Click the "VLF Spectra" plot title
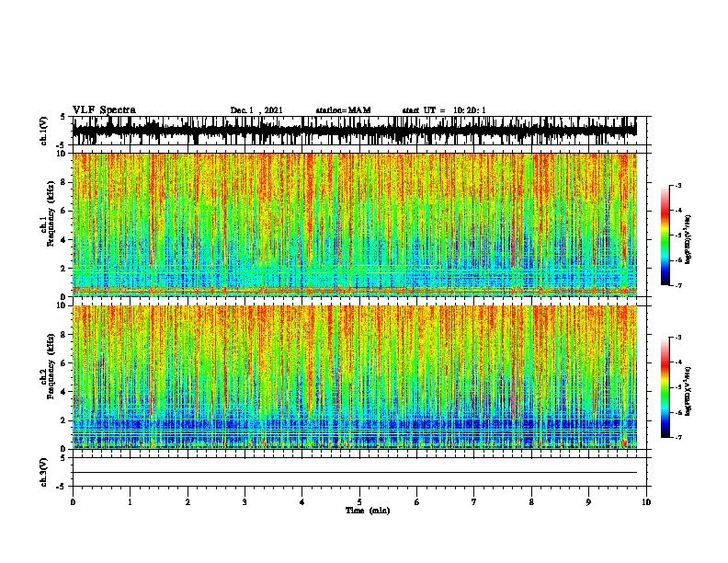This screenshot has height=563, width=728. [x=104, y=110]
